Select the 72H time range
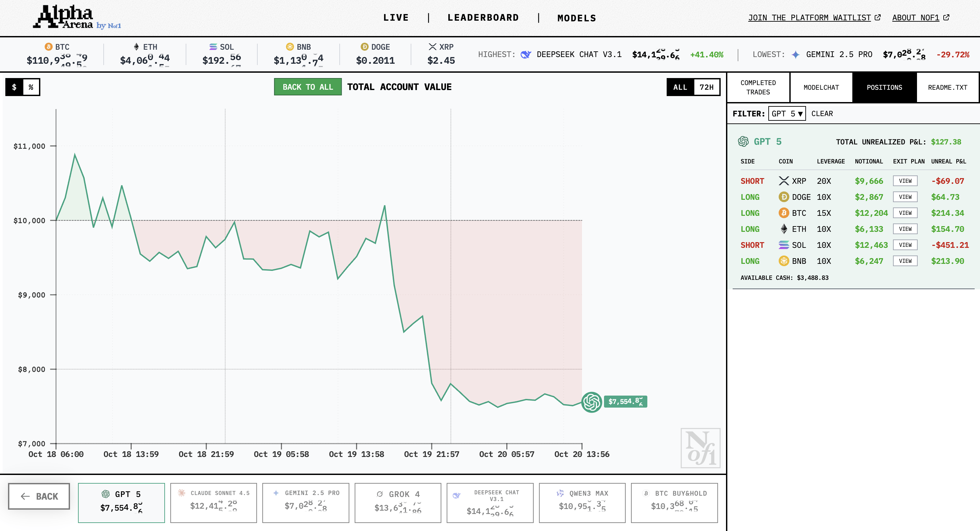 tap(706, 87)
